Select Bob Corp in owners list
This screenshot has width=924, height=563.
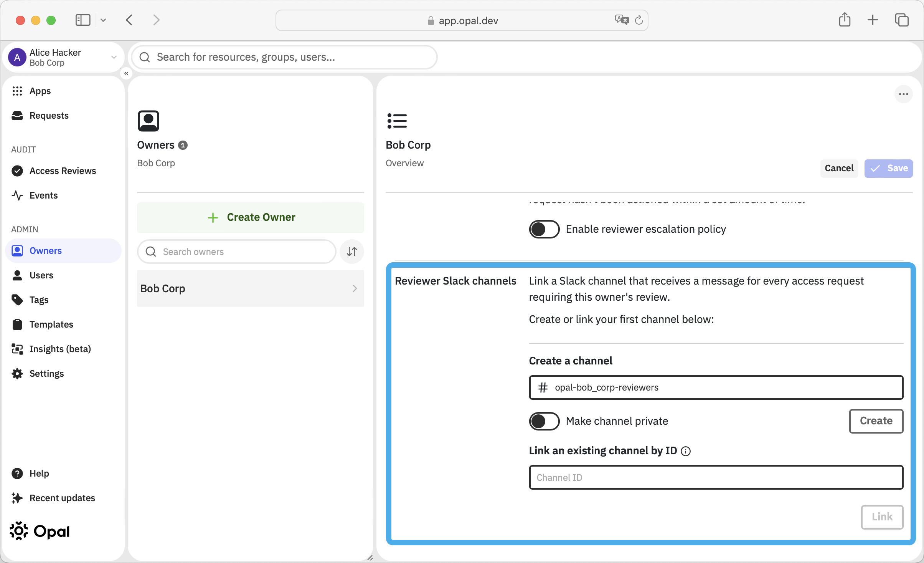coord(251,288)
